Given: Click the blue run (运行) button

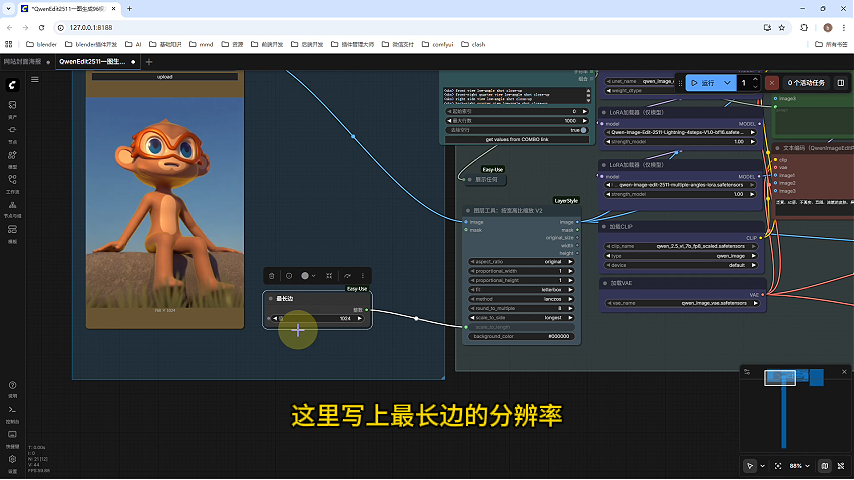Looking at the screenshot, I should coord(703,83).
